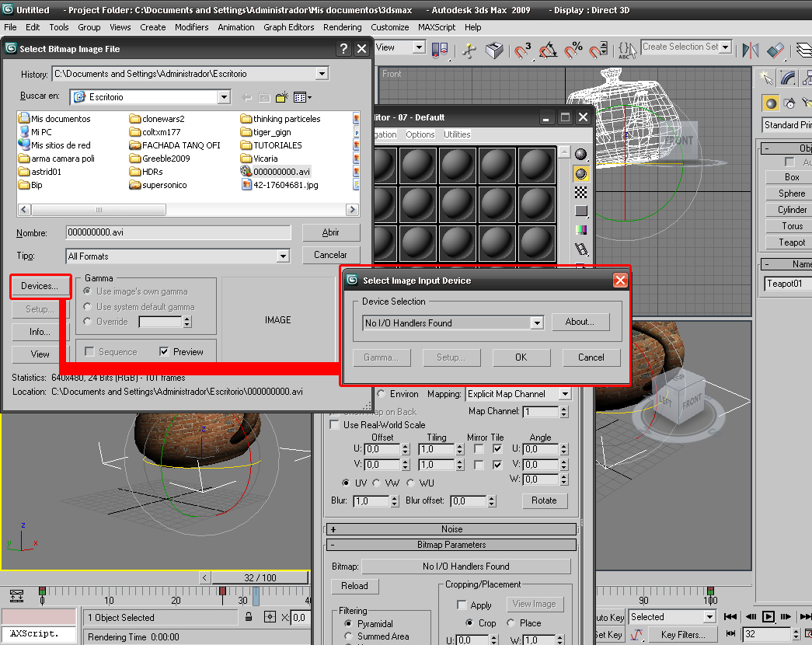The image size is (812, 645).
Task: Open the Modifiers menu
Action: pyautogui.click(x=192, y=27)
